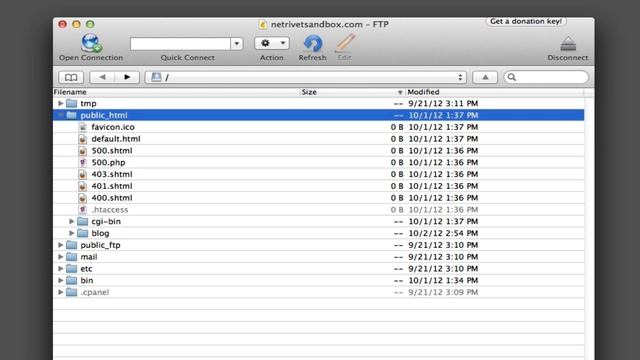Click the public_ftp folder icon

(x=71, y=245)
